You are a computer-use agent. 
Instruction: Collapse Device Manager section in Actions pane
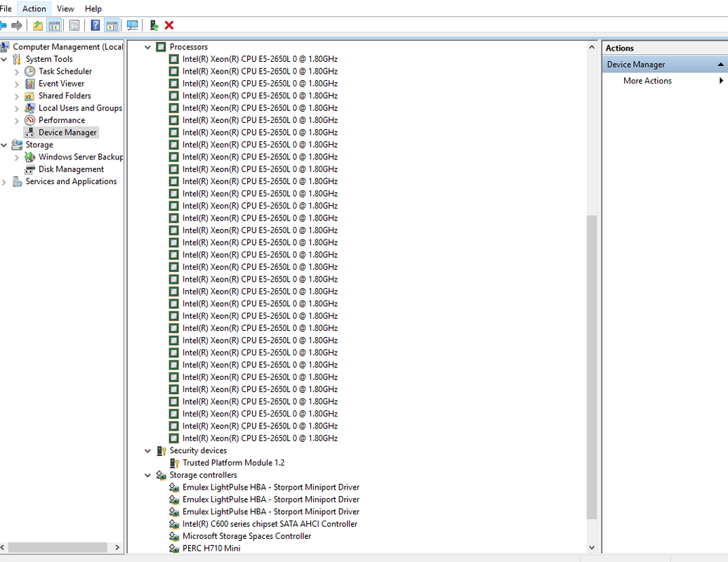(x=720, y=65)
